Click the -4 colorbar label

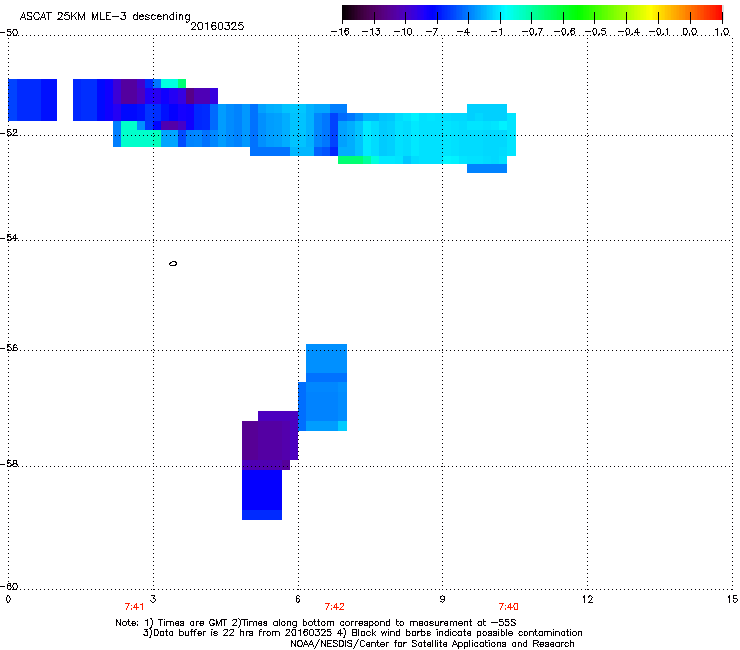click(x=463, y=32)
